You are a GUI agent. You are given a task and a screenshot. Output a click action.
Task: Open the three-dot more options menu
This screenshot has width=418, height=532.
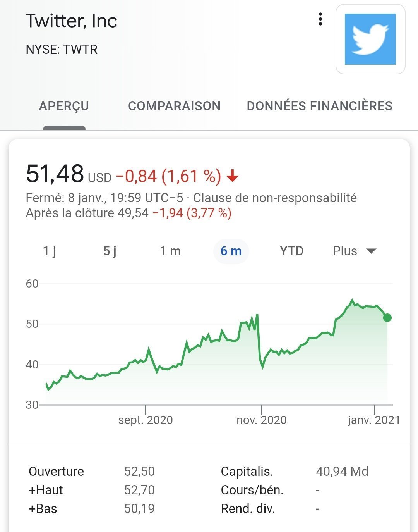pos(320,19)
